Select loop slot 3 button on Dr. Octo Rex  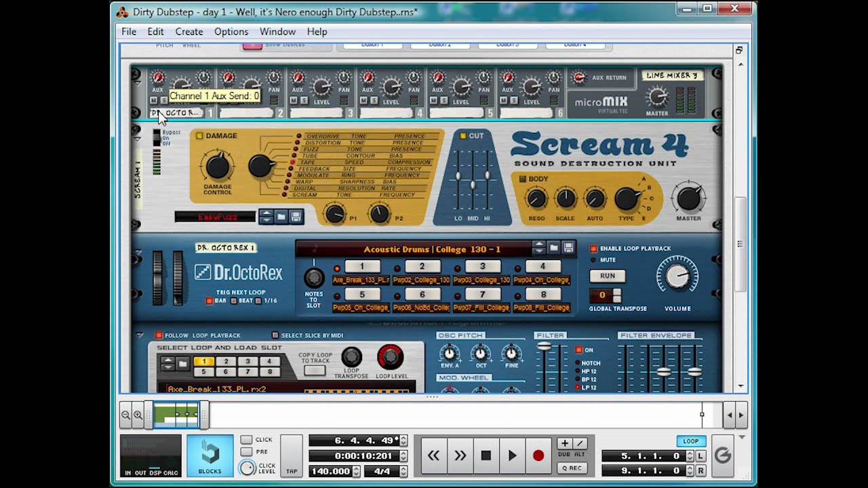coord(482,266)
